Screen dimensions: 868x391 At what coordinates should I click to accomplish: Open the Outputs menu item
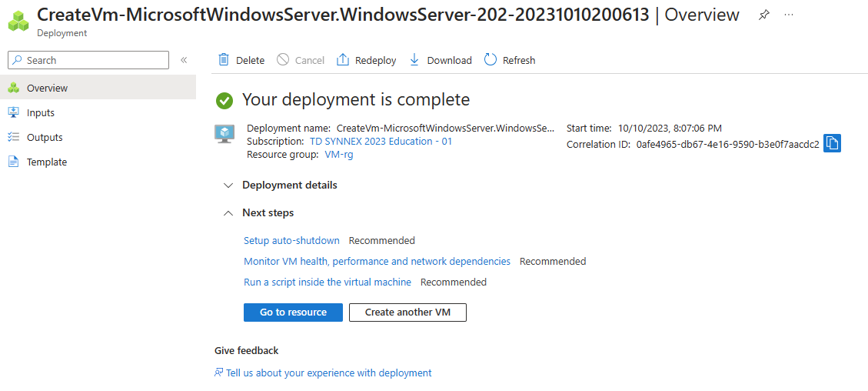(x=98, y=137)
